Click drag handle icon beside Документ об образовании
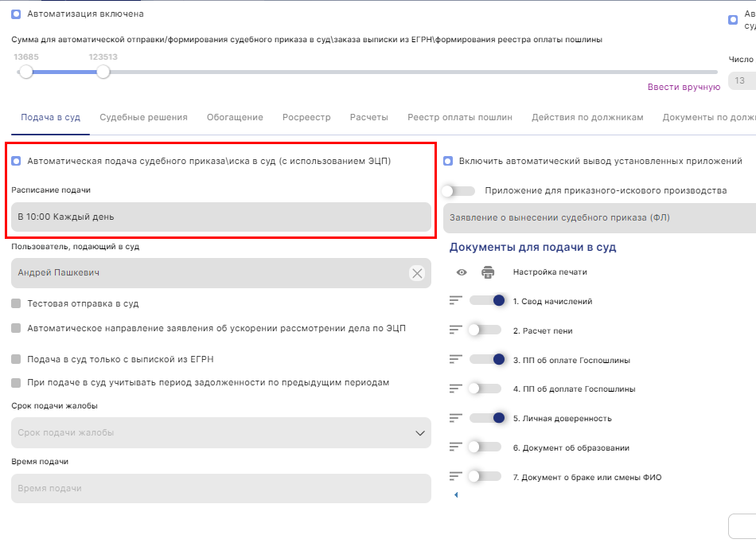This screenshot has height=547, width=756. [456, 447]
